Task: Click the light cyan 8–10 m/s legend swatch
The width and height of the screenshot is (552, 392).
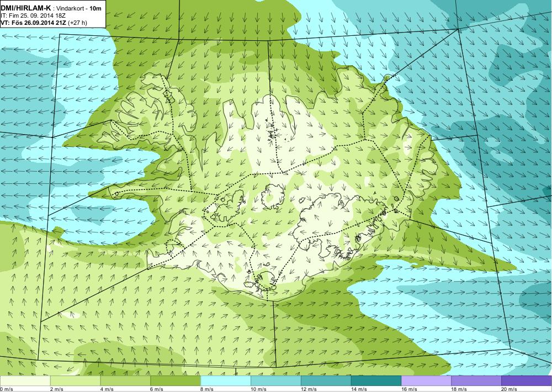Action: (226, 381)
